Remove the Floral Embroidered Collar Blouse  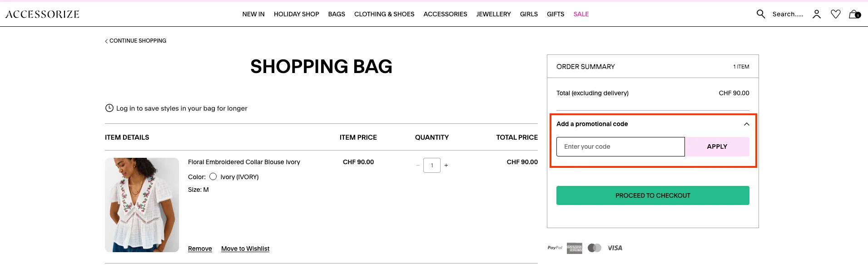coord(199,249)
